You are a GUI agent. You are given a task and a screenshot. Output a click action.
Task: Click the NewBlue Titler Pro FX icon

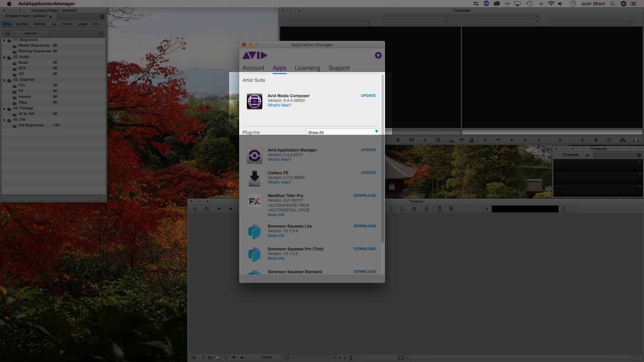(254, 201)
